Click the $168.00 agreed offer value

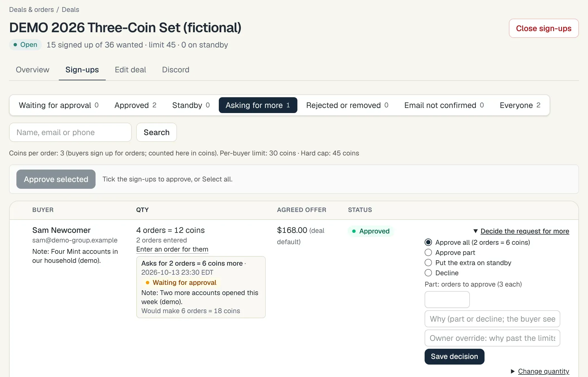[292, 230]
